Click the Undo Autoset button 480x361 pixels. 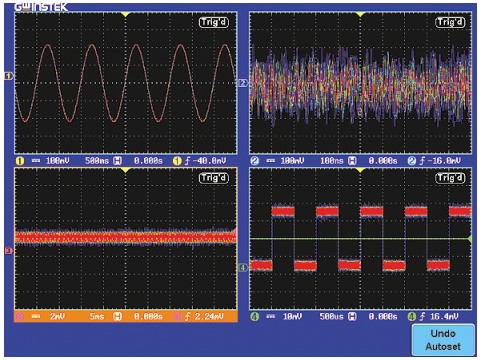[443, 340]
